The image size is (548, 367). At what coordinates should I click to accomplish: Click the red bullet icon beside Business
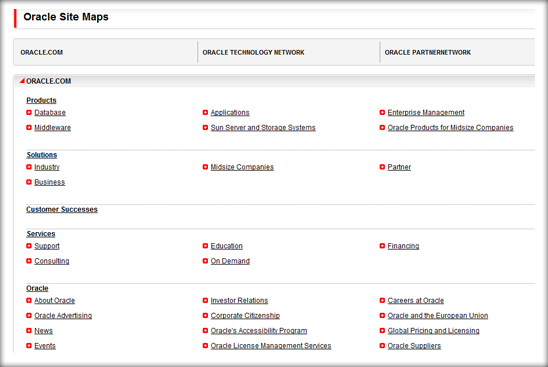click(x=29, y=182)
